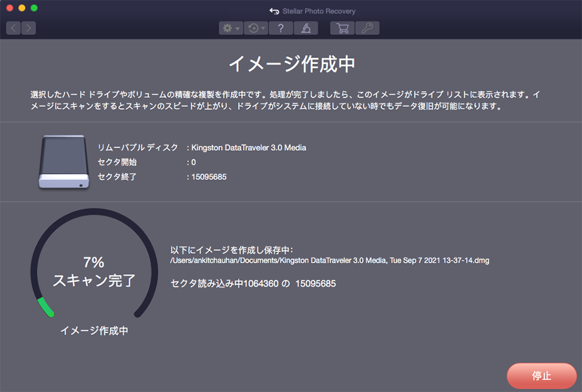Click the 以下にイメージを作成し保存中 label

(x=232, y=250)
